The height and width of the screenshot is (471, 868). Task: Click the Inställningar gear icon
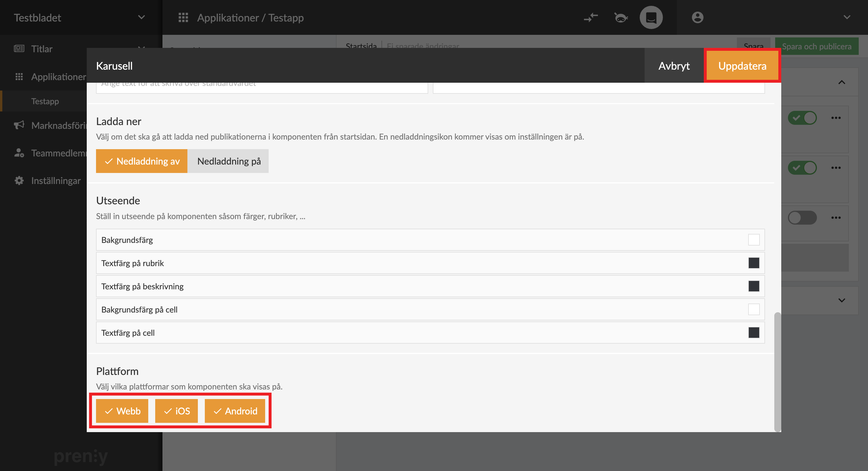tap(19, 181)
